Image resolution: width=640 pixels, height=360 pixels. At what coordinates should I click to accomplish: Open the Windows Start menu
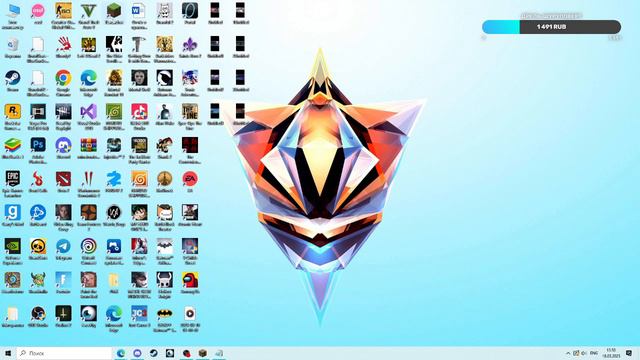(x=8, y=353)
